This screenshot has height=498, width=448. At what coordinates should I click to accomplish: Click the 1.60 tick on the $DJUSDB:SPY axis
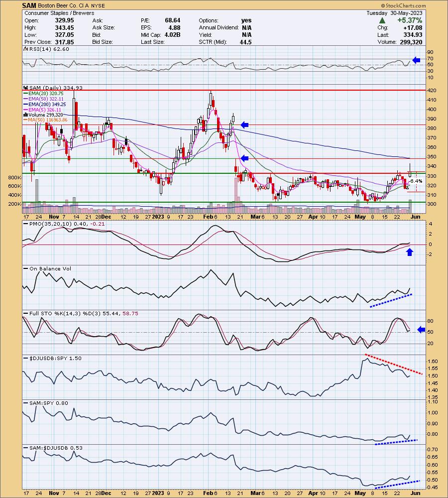(x=433, y=362)
